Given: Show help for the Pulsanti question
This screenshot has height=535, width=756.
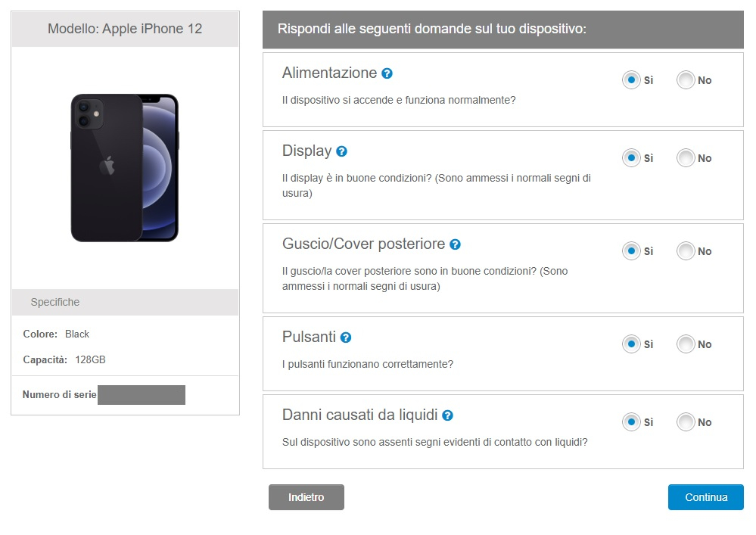Looking at the screenshot, I should click(x=346, y=337).
